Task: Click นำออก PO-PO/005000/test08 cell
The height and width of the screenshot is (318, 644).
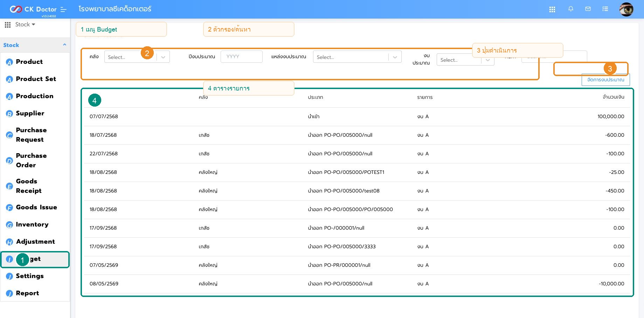Action: coord(344,191)
